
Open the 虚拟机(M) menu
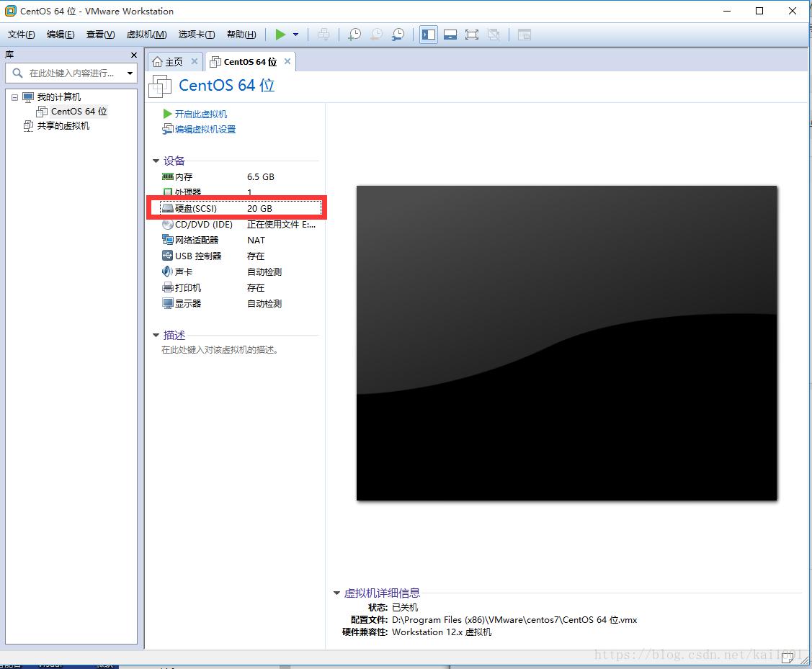pyautogui.click(x=146, y=35)
